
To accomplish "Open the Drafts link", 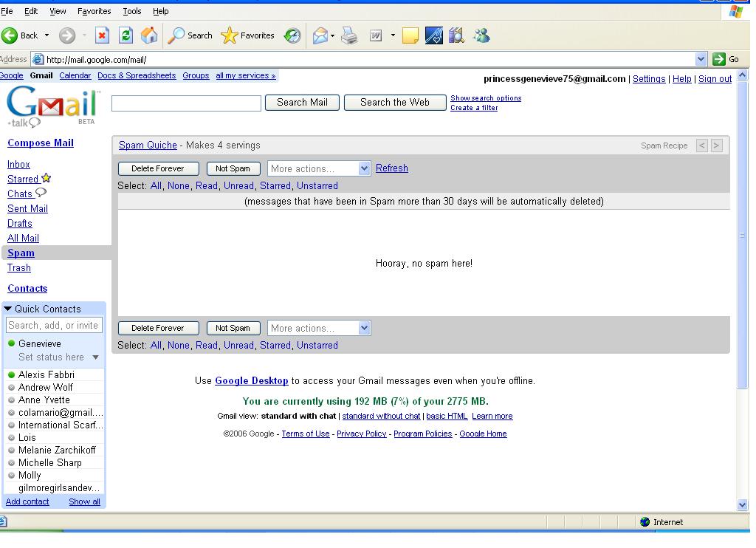I will click(20, 223).
